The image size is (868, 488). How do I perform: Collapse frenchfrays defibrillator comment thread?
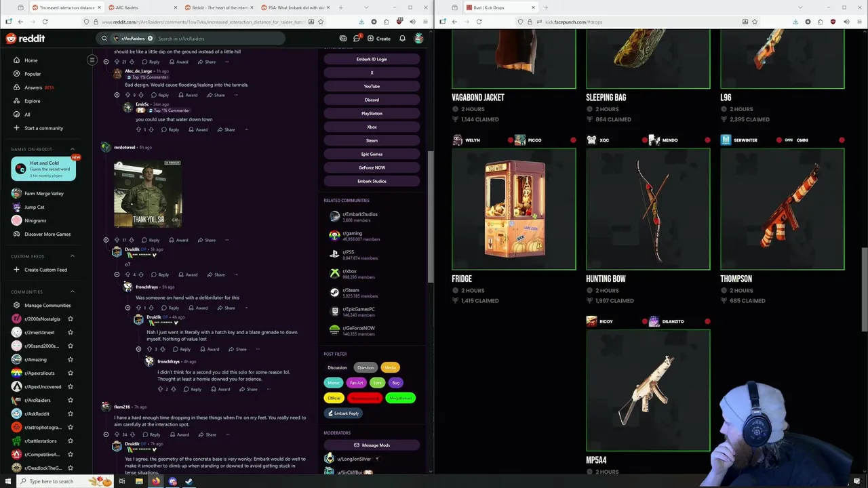point(127,308)
